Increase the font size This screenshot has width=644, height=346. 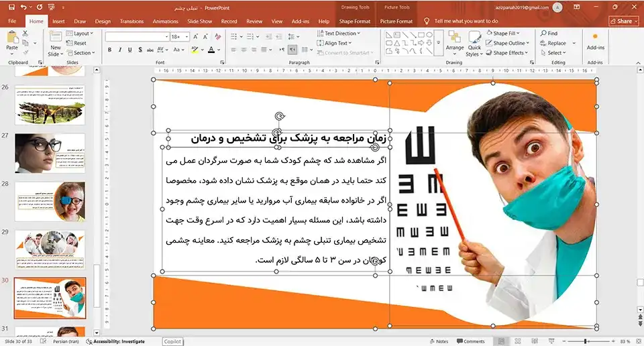[195, 36]
